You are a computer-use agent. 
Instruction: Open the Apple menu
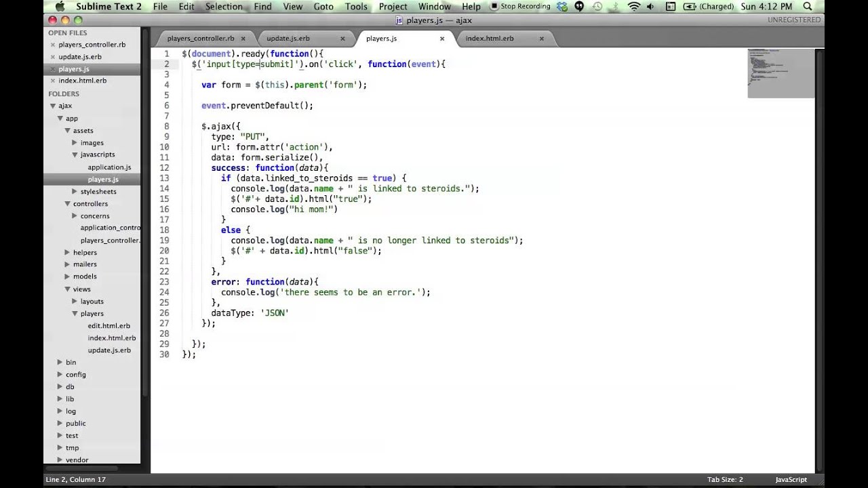coord(60,7)
